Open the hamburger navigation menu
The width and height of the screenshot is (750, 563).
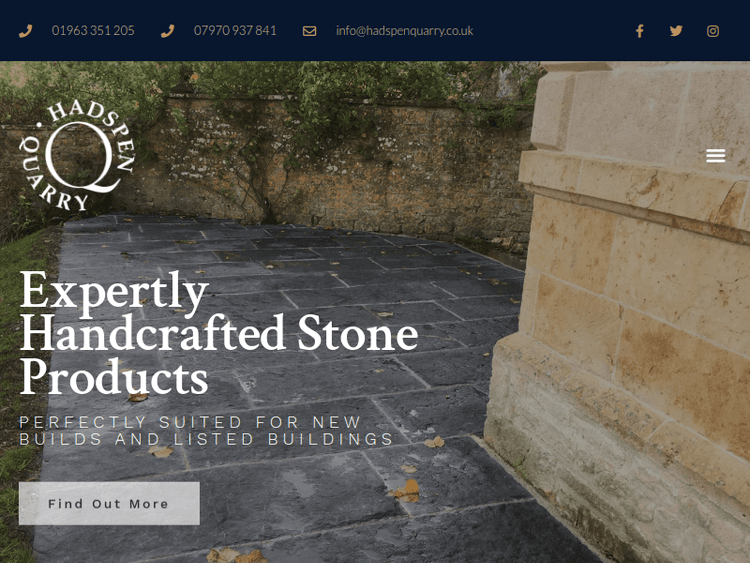point(716,156)
